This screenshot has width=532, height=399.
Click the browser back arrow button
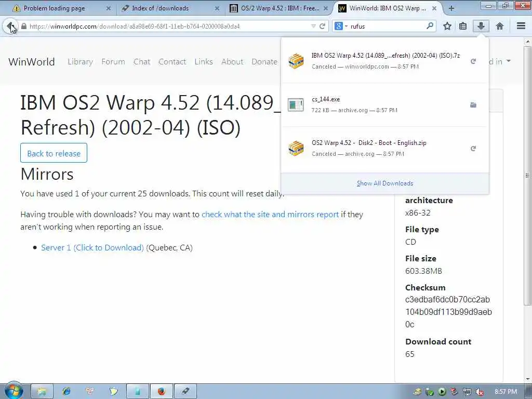tap(10, 26)
